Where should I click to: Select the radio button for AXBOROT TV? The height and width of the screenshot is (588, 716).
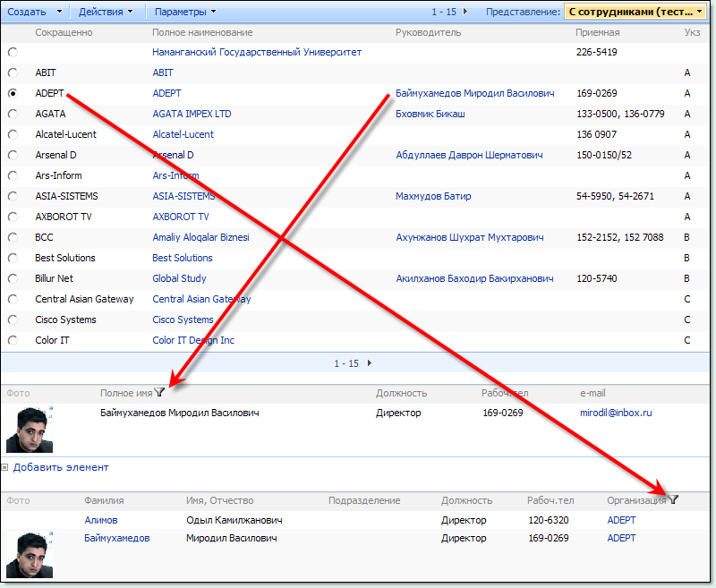13,217
